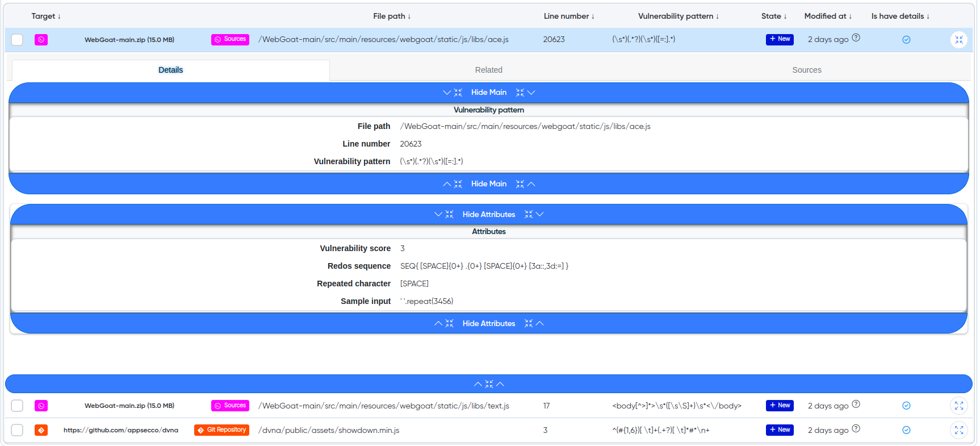Collapse bottom Hide Attributes bar

point(489,323)
